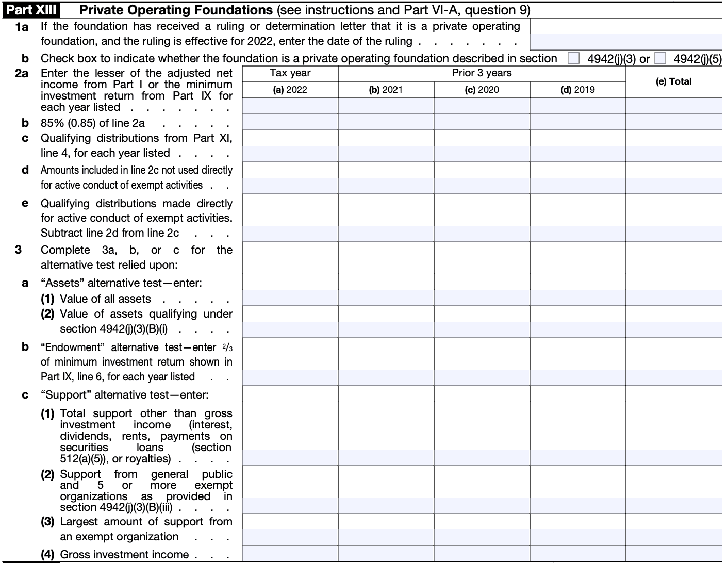
Task: Click Value of all assets Total field
Action: pyautogui.click(x=674, y=297)
